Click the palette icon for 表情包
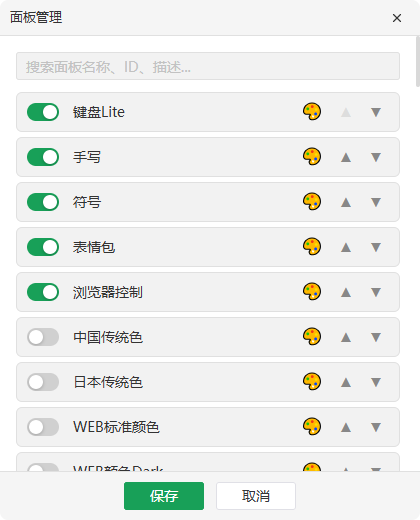The height and width of the screenshot is (520, 420). tap(312, 247)
